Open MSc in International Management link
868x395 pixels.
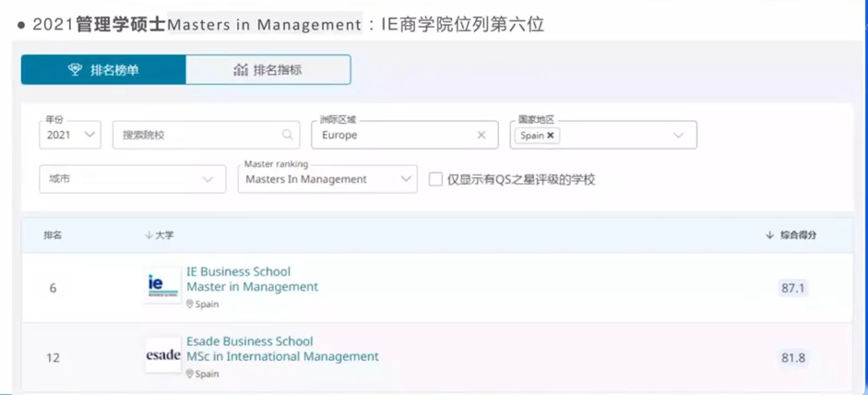click(x=282, y=356)
